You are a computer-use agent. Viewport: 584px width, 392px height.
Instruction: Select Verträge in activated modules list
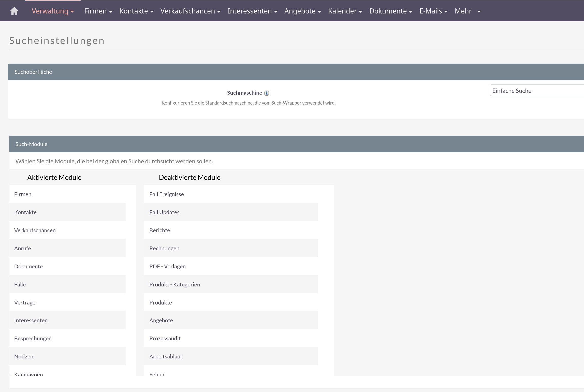[x=25, y=303]
